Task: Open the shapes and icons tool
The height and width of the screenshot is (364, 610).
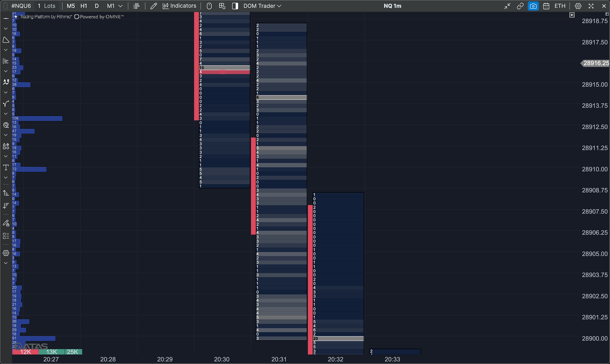Action: (x=6, y=146)
